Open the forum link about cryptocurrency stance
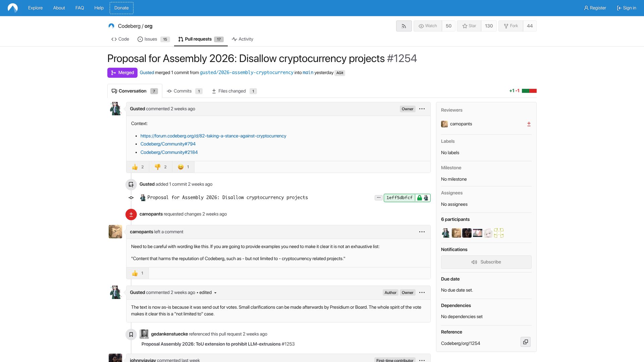Image resolution: width=644 pixels, height=362 pixels. point(213,136)
